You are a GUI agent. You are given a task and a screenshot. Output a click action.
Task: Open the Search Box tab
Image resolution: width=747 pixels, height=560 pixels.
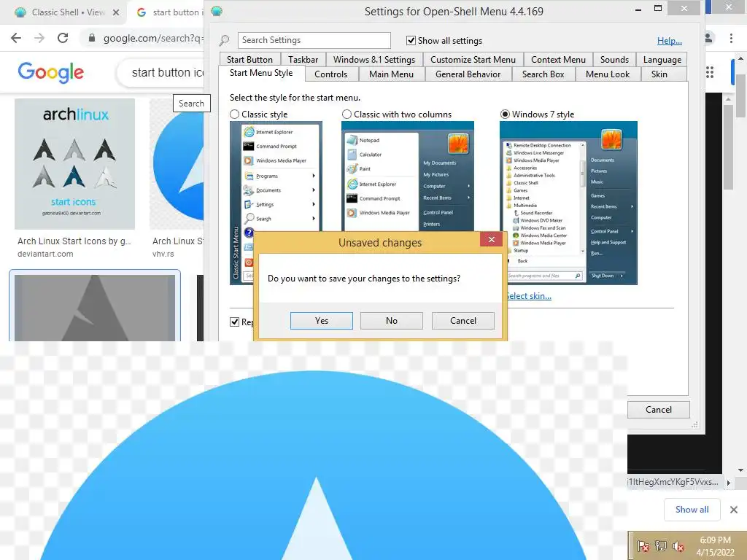tap(543, 74)
